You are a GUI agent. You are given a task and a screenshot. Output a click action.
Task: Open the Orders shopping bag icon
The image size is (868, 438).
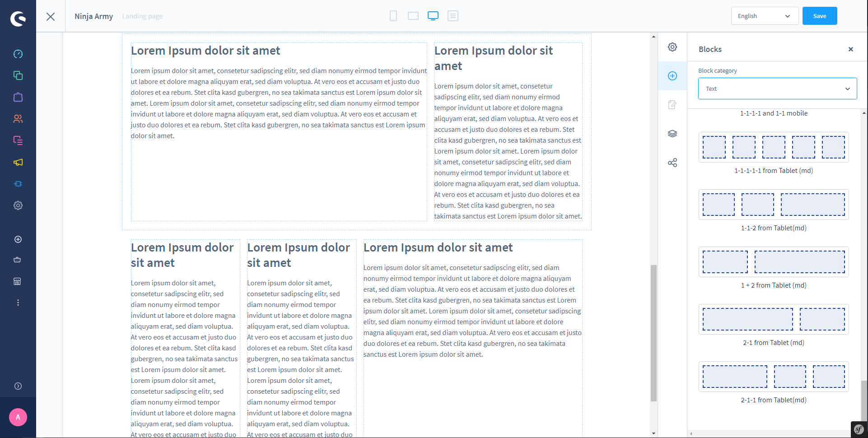point(18,97)
